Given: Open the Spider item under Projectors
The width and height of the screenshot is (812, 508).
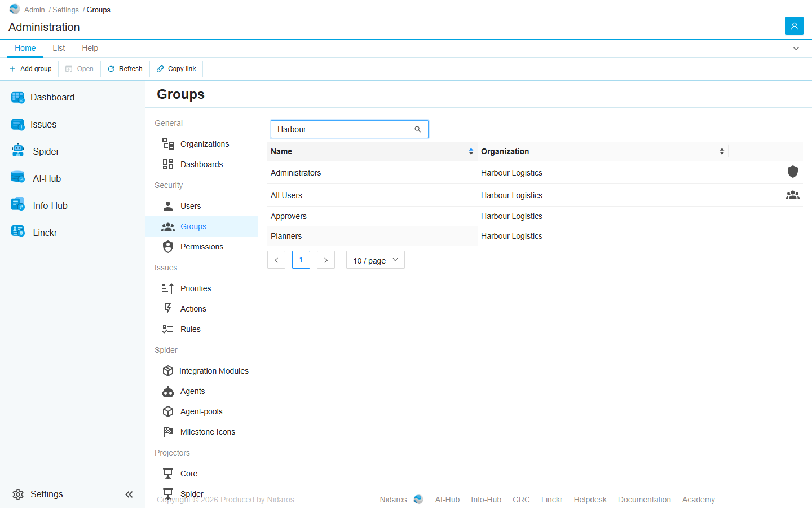Looking at the screenshot, I should pyautogui.click(x=191, y=494).
